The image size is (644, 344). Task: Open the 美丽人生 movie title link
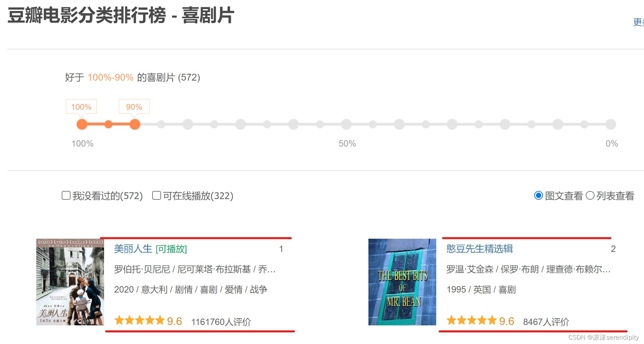[x=133, y=249]
